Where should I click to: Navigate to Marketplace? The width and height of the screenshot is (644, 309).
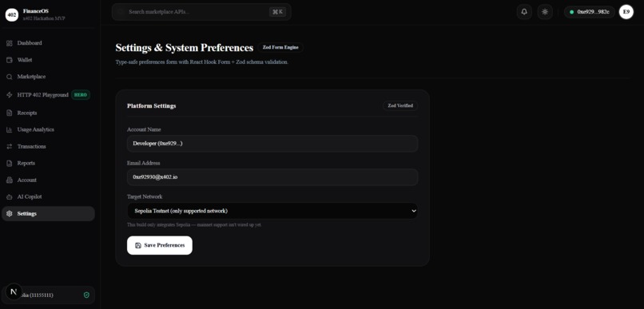click(48, 77)
